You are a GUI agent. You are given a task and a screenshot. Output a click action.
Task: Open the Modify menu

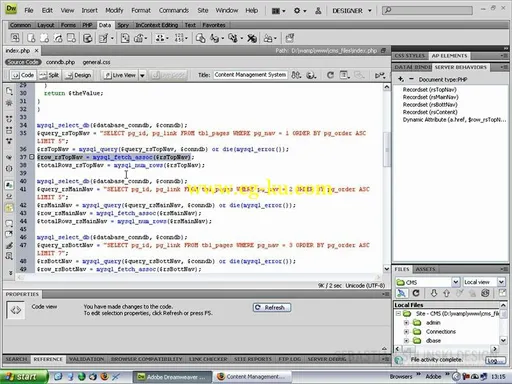point(114,11)
